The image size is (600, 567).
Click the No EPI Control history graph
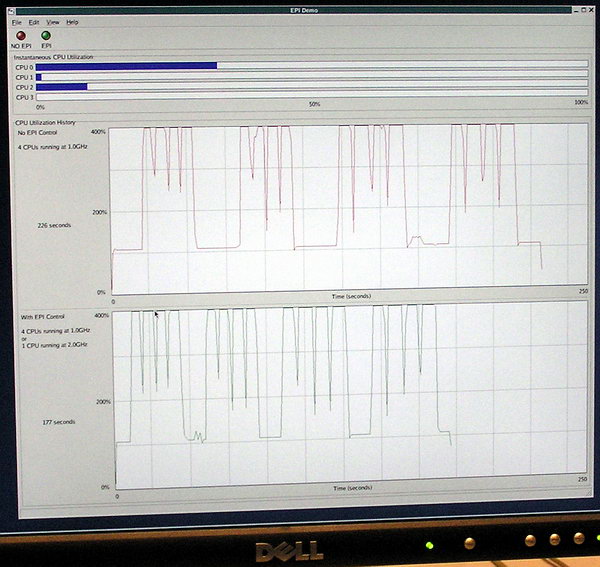tap(348, 209)
